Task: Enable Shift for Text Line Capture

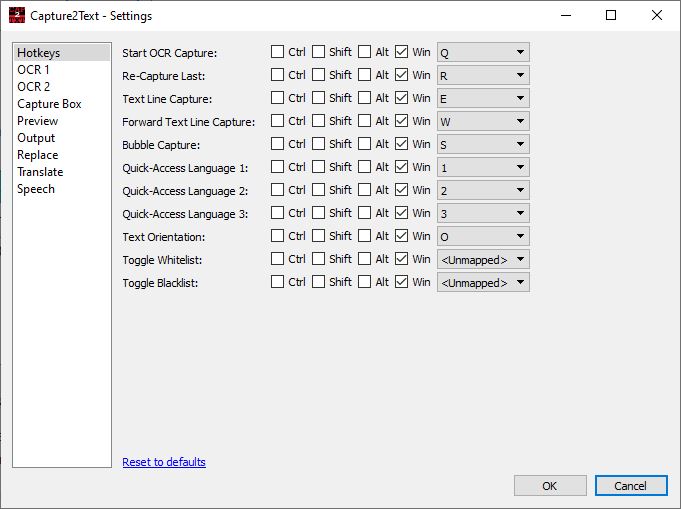Action: [x=319, y=98]
